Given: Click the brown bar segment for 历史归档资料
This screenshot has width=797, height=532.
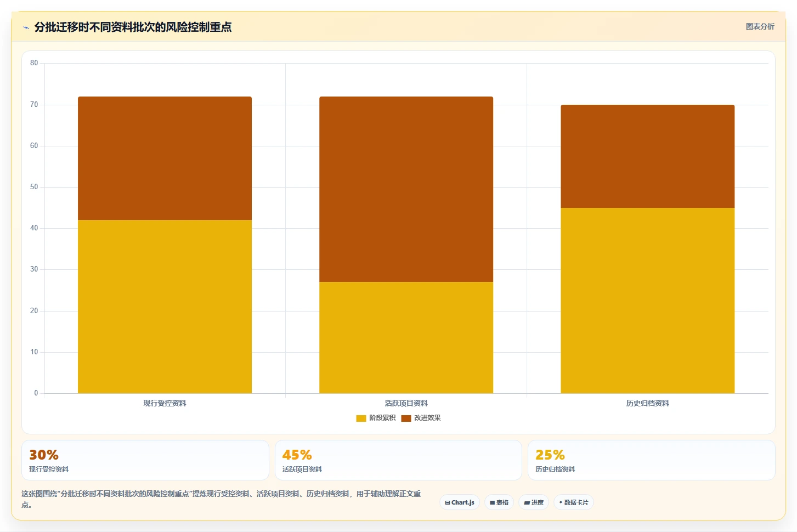Looking at the screenshot, I should click(647, 156).
